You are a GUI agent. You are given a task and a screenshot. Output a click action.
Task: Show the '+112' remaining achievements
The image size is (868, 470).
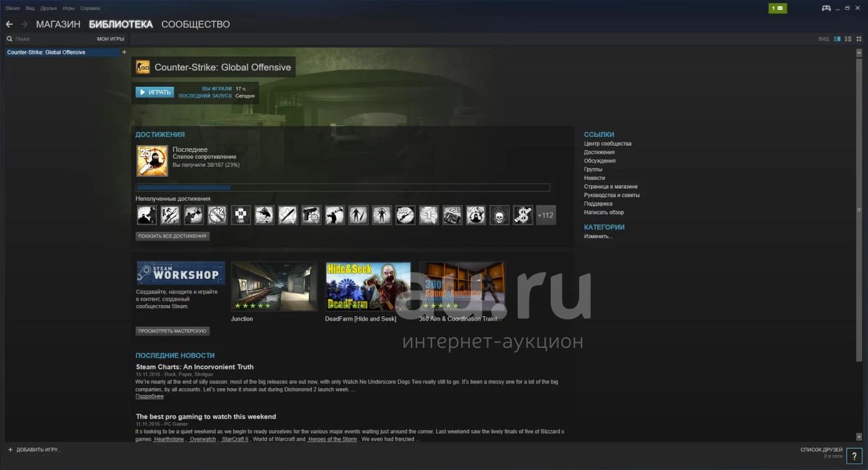pos(546,215)
